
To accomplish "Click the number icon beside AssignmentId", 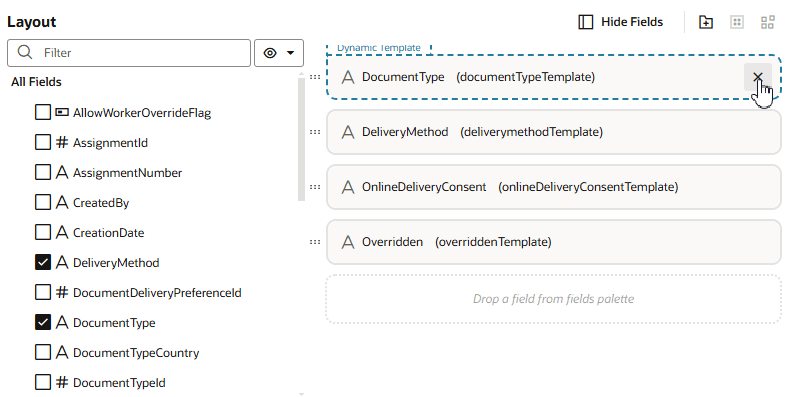I will click(62, 143).
